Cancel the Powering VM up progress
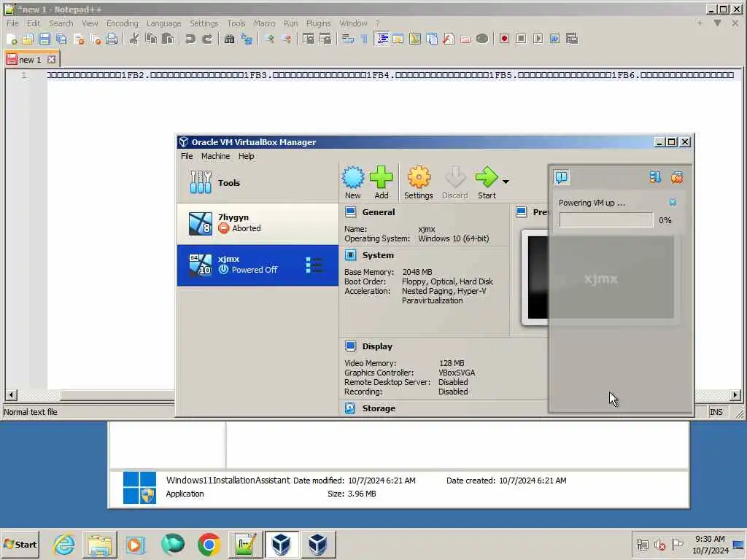Image resolution: width=747 pixels, height=560 pixels. coord(672,203)
